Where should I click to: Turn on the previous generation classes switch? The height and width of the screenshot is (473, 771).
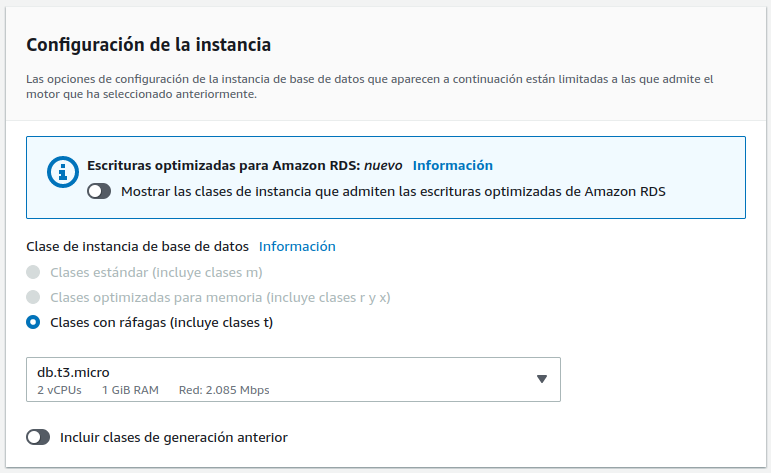[x=39, y=437]
